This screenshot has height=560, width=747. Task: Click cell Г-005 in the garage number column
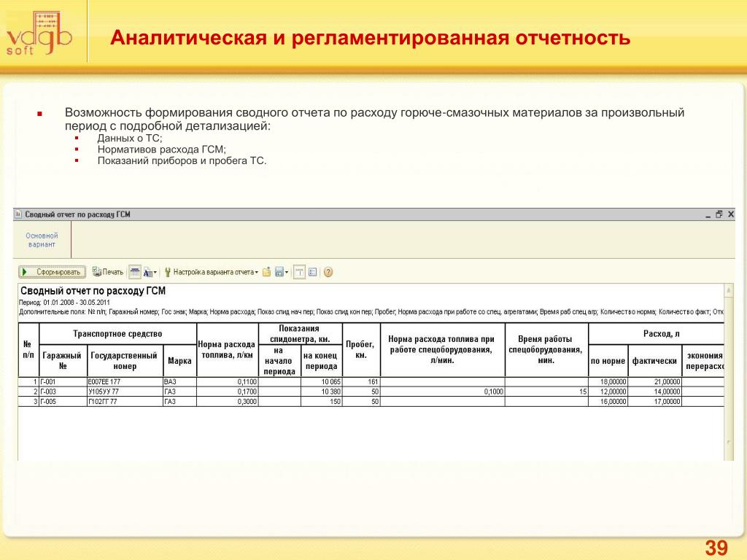click(x=63, y=402)
